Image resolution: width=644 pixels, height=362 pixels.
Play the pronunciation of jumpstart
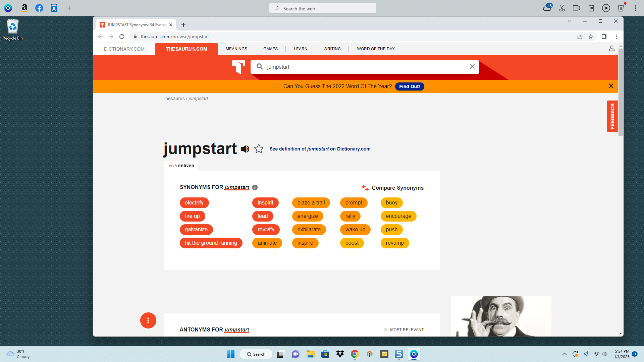click(x=245, y=149)
